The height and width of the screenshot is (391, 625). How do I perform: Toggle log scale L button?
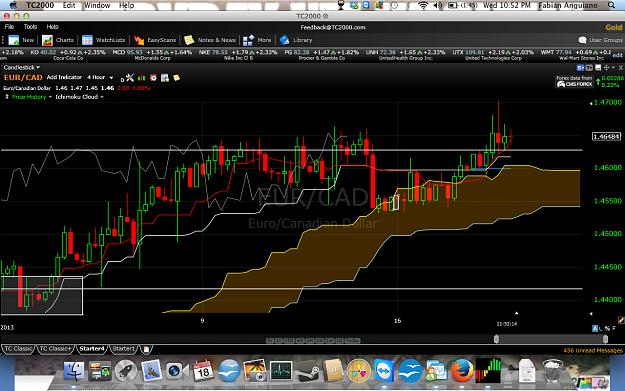(601, 328)
